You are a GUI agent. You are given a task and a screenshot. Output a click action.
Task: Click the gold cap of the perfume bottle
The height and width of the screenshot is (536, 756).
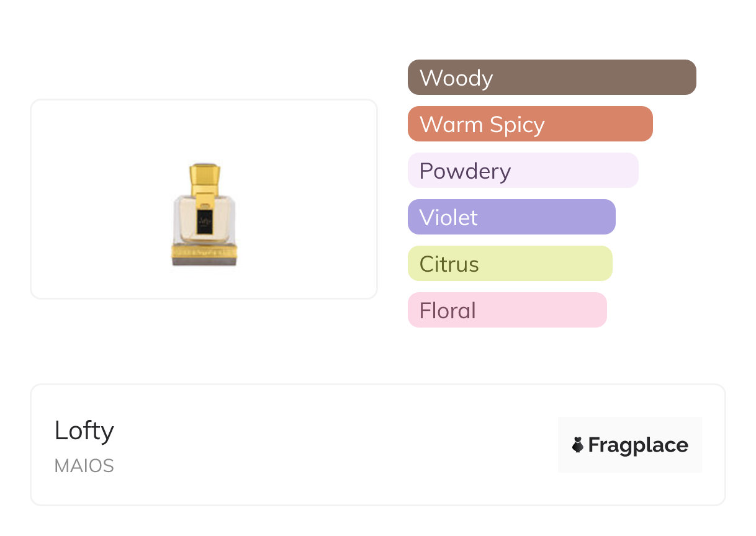coord(205,177)
